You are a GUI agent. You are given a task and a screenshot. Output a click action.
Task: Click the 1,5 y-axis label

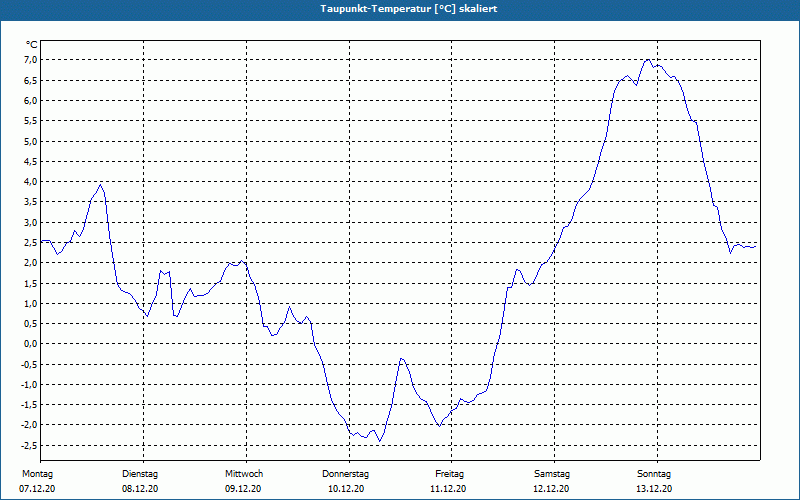pyautogui.click(x=30, y=283)
